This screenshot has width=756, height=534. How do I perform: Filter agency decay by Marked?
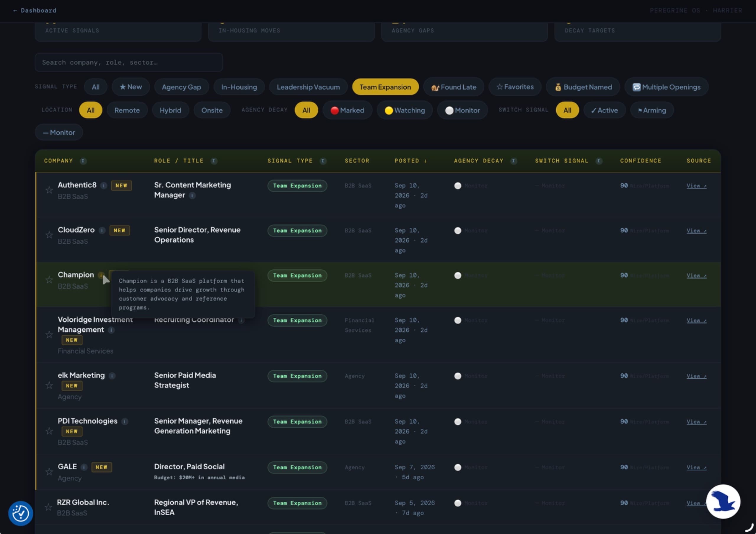click(347, 110)
